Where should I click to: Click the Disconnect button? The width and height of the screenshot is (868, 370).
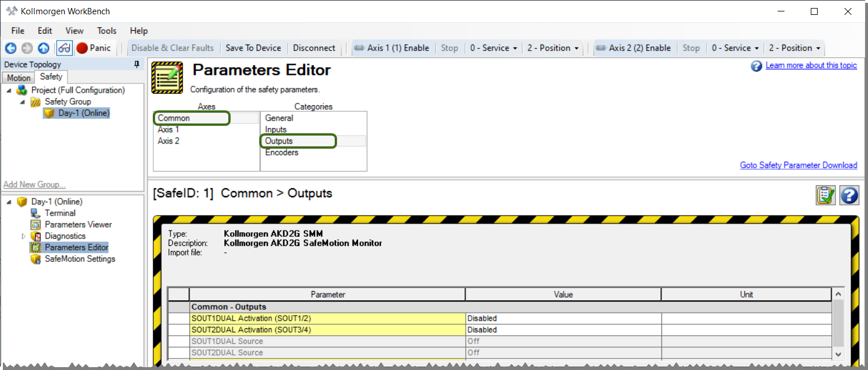tap(314, 48)
